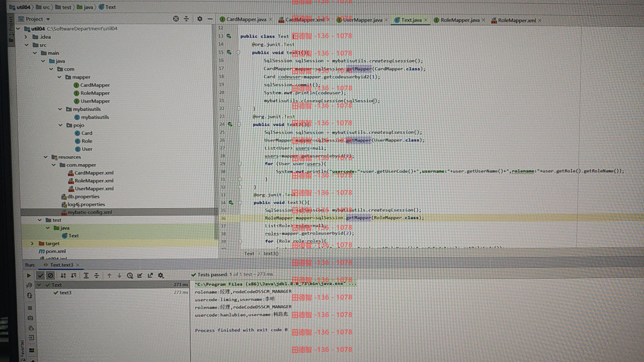This screenshot has width=644, height=362.
Task: Click rerun failed tests icon
Action: pos(29,285)
